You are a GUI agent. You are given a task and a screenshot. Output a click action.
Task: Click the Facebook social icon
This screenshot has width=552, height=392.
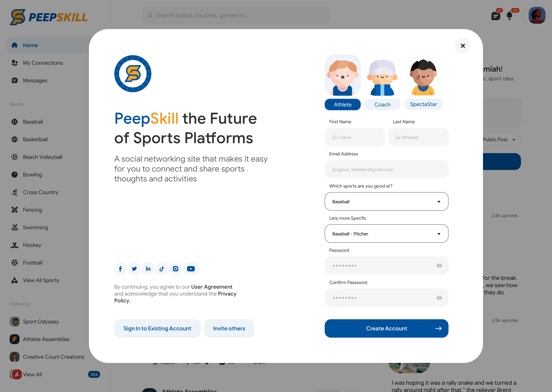pyautogui.click(x=120, y=269)
